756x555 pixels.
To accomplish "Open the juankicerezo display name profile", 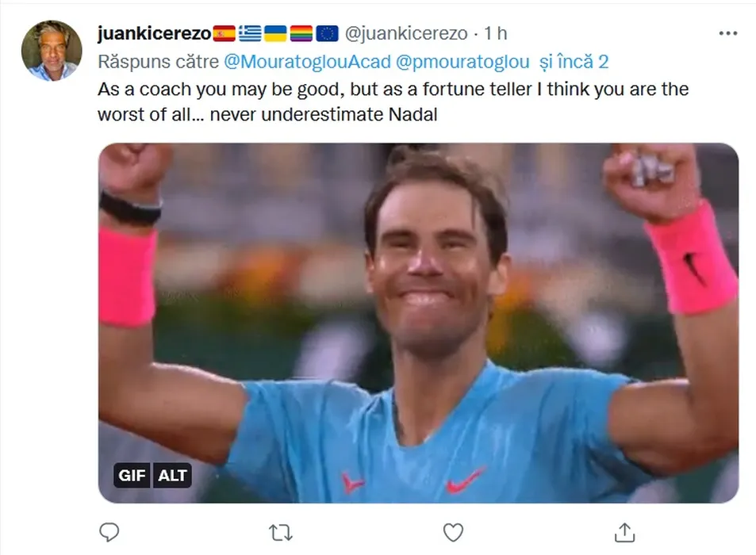I will 154,33.
